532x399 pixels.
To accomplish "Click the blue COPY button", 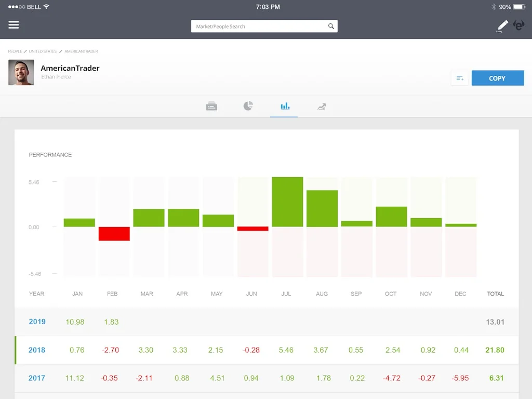I will pyautogui.click(x=497, y=78).
